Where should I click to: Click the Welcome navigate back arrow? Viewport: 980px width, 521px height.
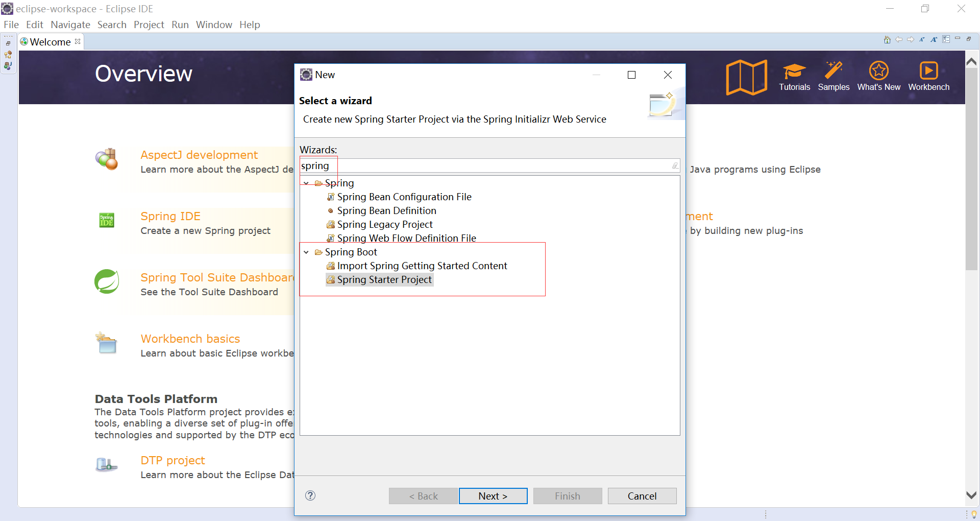click(x=899, y=39)
